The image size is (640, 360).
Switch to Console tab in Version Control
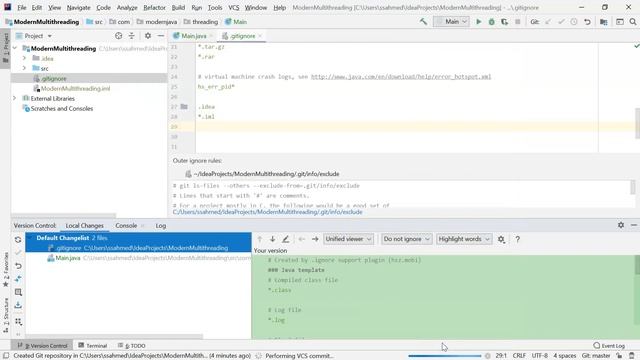(126, 225)
